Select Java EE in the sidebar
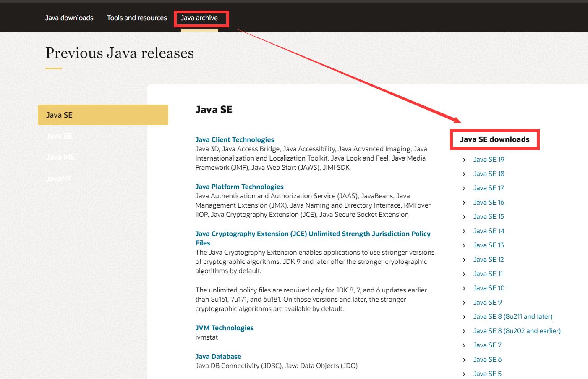Viewport: 588px width, 379px height. coord(59,136)
